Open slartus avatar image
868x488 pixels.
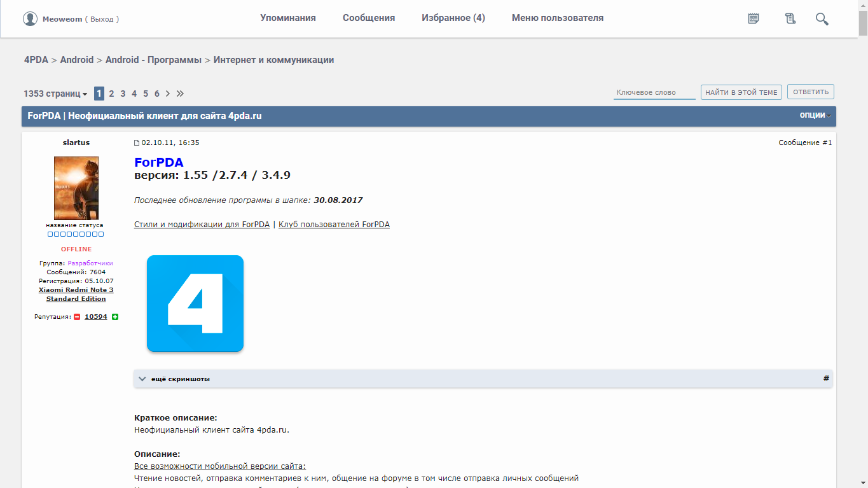click(x=76, y=188)
